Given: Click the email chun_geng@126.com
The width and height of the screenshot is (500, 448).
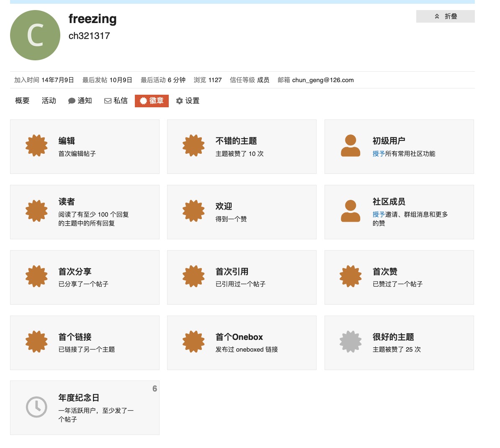Looking at the screenshot, I should (323, 80).
